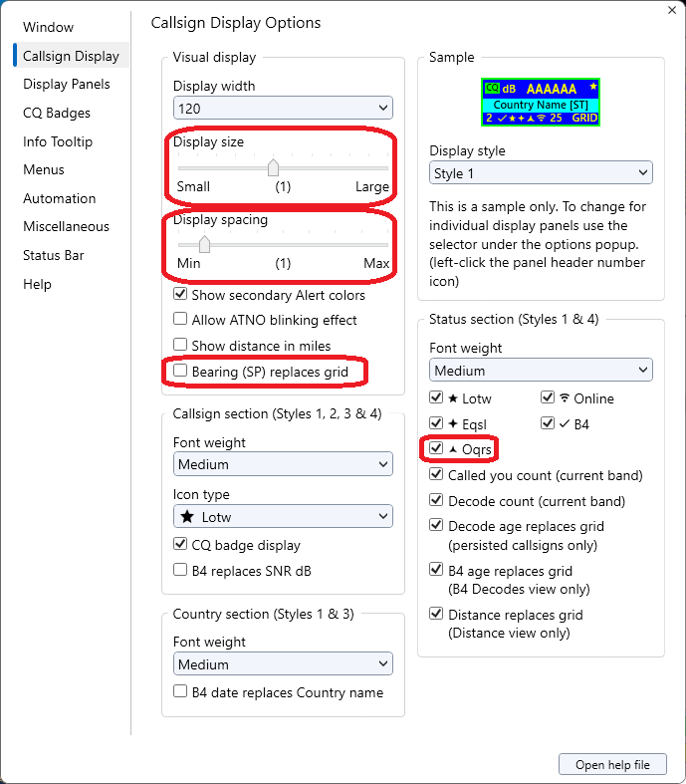Click the 'Status section (Styles 1 & 4)' label
The height and width of the screenshot is (784, 686).
514,319
